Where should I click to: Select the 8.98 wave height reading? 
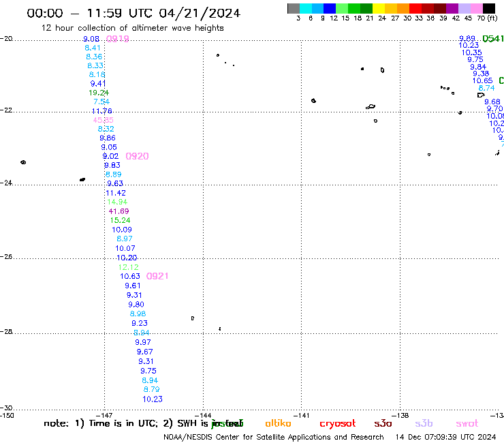pyautogui.click(x=138, y=314)
